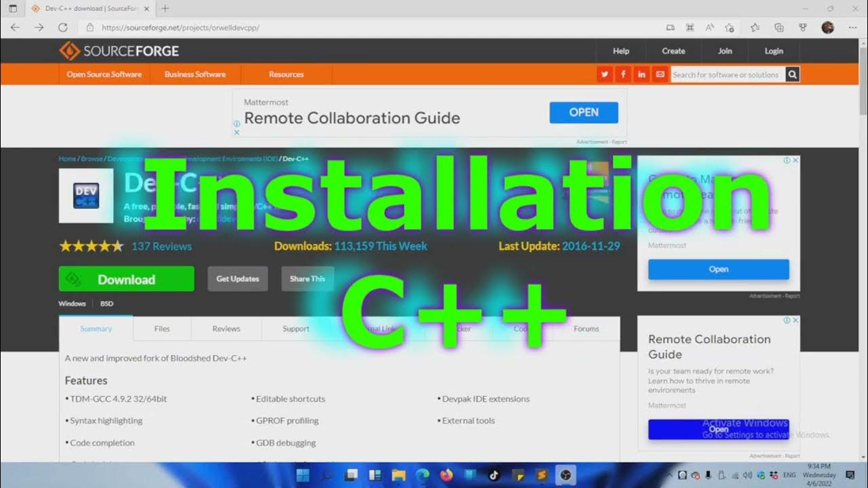Image resolution: width=868 pixels, height=488 pixels.
Task: Open Help in SourceForge header
Action: click(621, 51)
